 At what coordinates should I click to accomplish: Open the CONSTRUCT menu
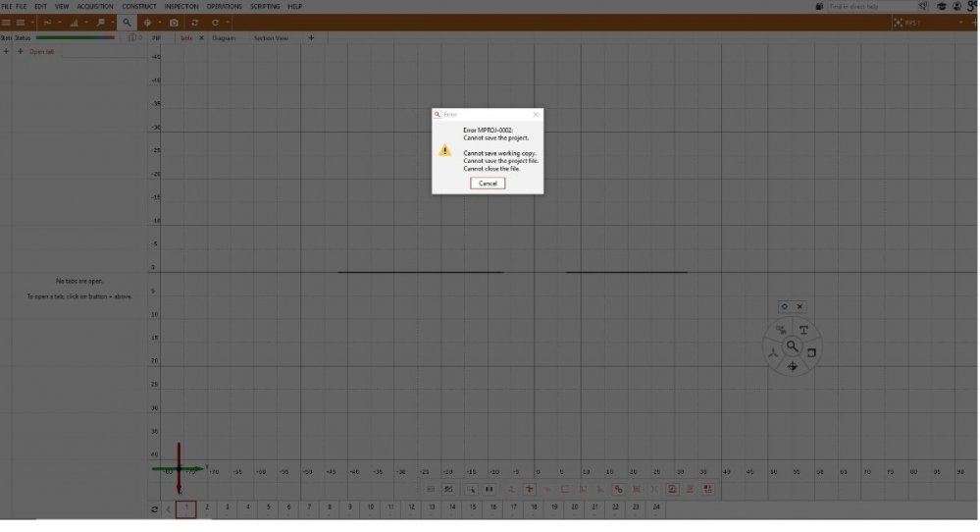pyautogui.click(x=139, y=6)
